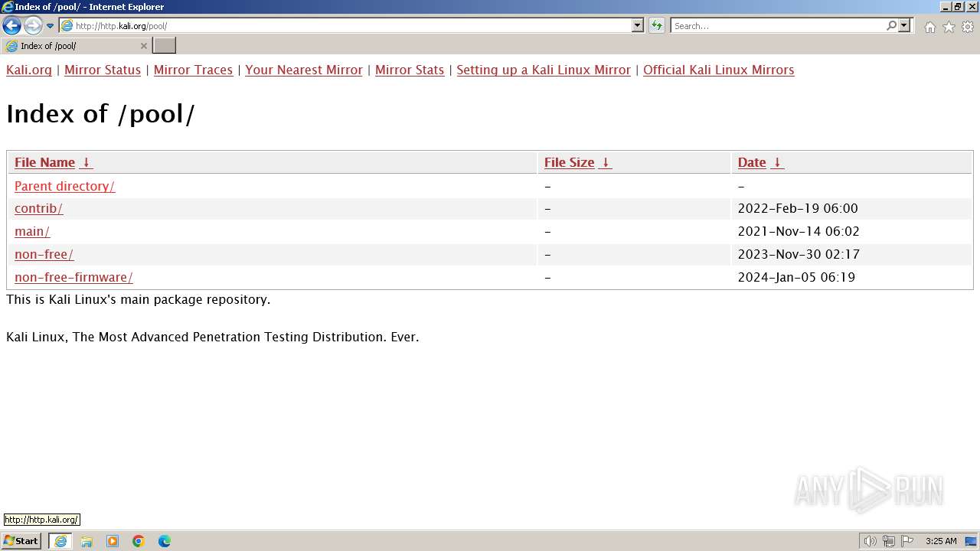This screenshot has height=551, width=980.
Task: Select the 'Index of /pool/' tab
Action: (77, 46)
